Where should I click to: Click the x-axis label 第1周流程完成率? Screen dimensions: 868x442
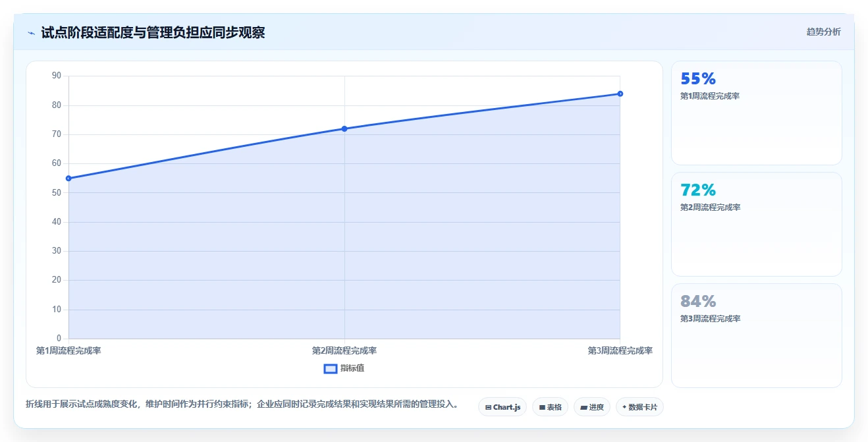tap(68, 351)
